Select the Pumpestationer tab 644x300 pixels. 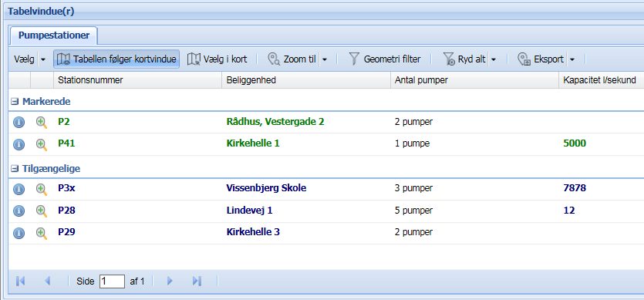pos(54,35)
